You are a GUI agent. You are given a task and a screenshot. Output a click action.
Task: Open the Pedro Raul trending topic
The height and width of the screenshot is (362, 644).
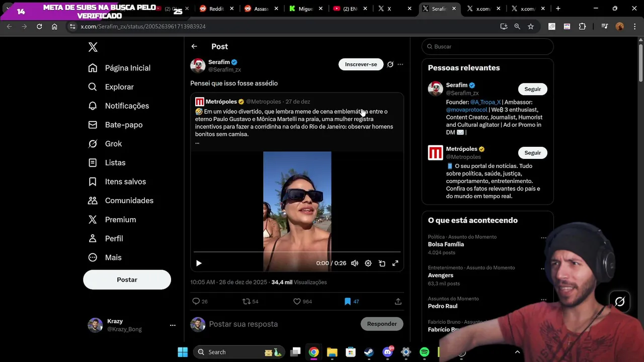click(x=443, y=306)
